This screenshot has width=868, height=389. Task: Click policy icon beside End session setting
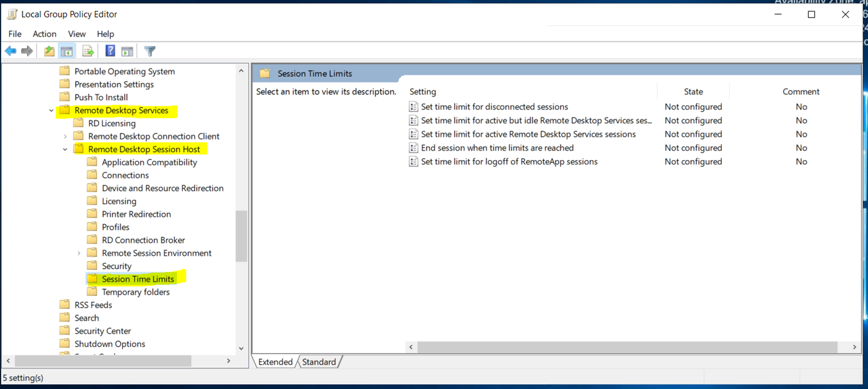tap(414, 148)
